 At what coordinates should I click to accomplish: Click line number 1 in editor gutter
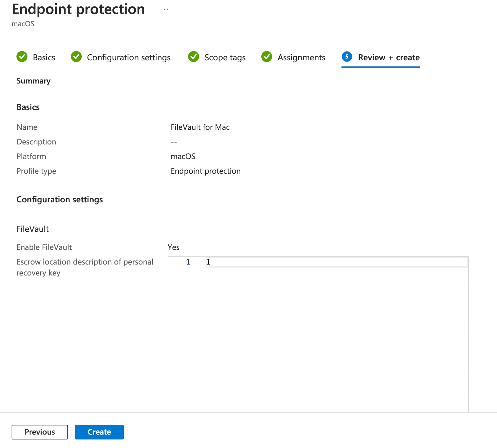pos(188,262)
